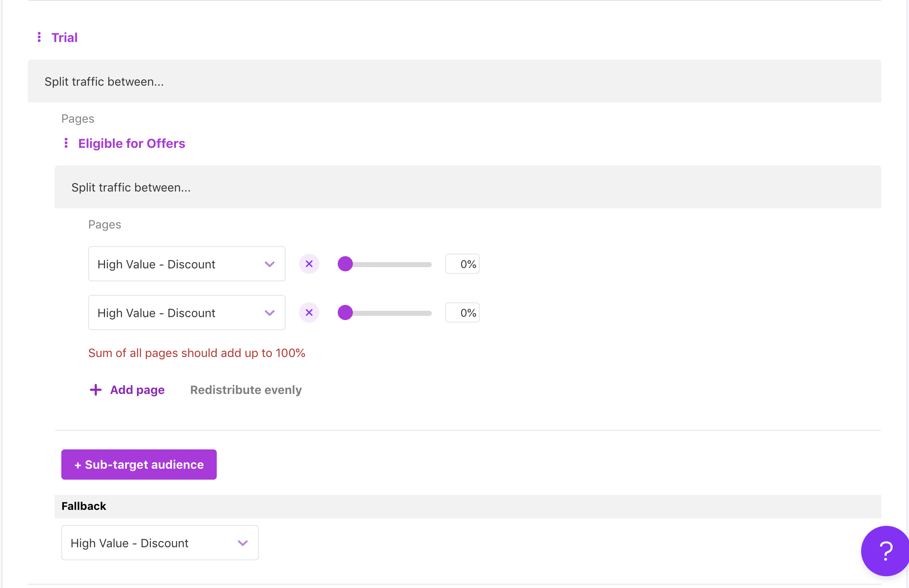Expand the first page dropdown chevron
Screen dimensions: 909x588
point(270,264)
